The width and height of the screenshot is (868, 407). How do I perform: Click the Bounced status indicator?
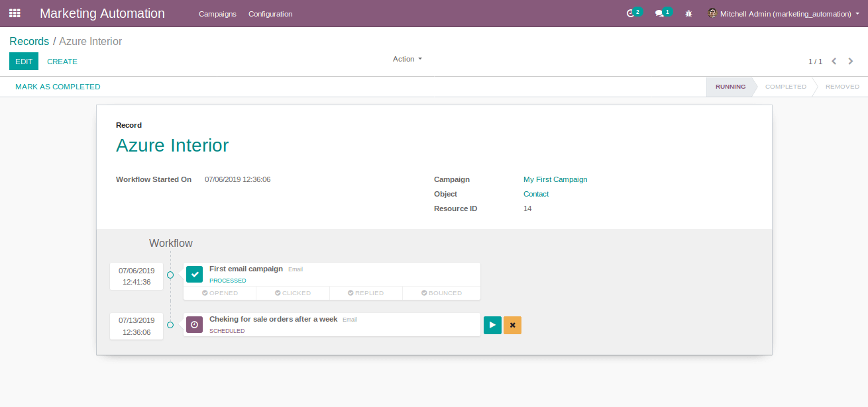point(441,293)
